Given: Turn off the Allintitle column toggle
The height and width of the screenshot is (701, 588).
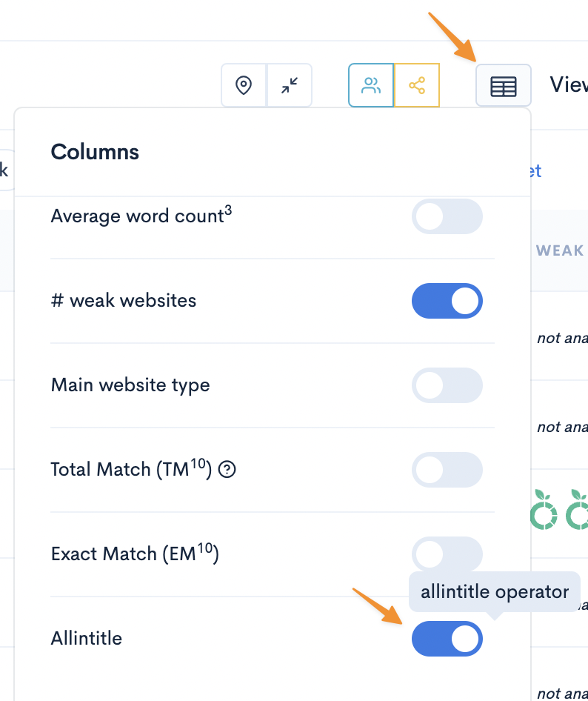Looking at the screenshot, I should (x=447, y=639).
